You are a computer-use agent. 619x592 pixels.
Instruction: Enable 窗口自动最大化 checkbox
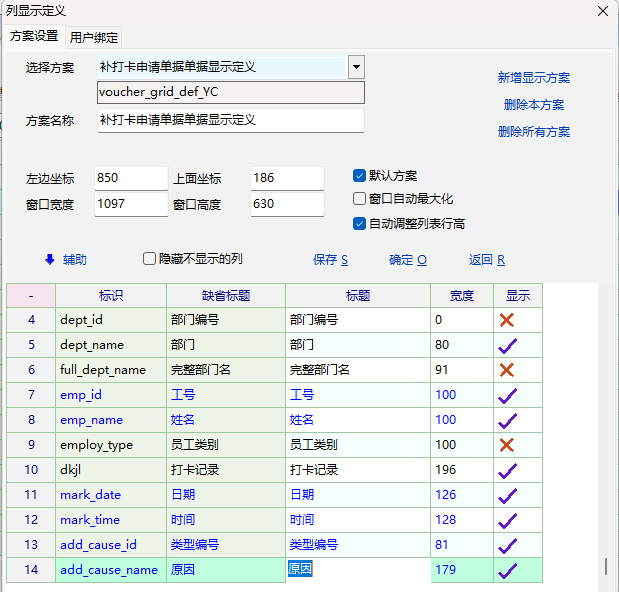(x=360, y=199)
